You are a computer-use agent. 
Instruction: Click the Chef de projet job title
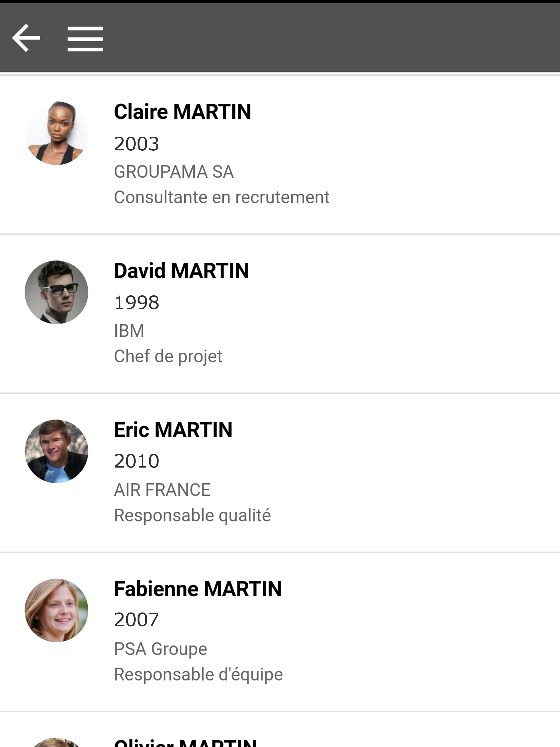click(x=168, y=357)
